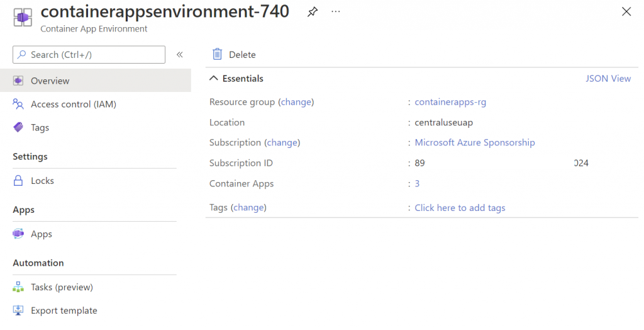The image size is (644, 330).
Task: Click the Container App Environment subtitle
Action: pos(94,29)
